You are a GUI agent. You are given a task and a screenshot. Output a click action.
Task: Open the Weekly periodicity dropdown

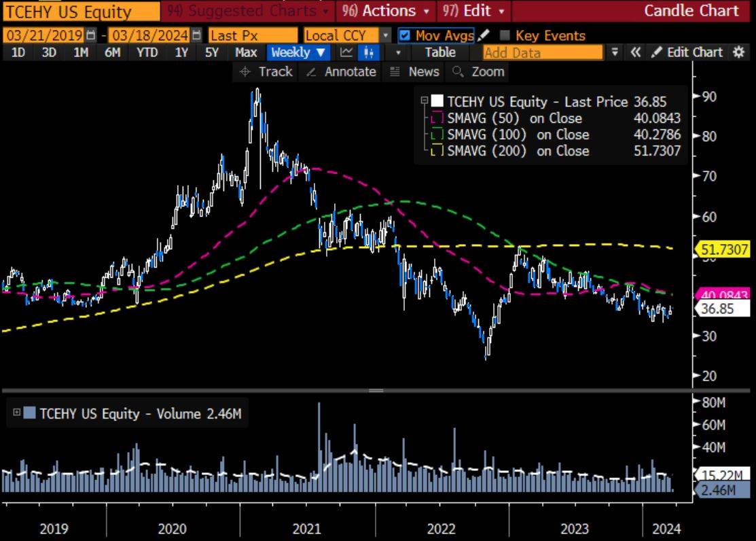click(298, 52)
